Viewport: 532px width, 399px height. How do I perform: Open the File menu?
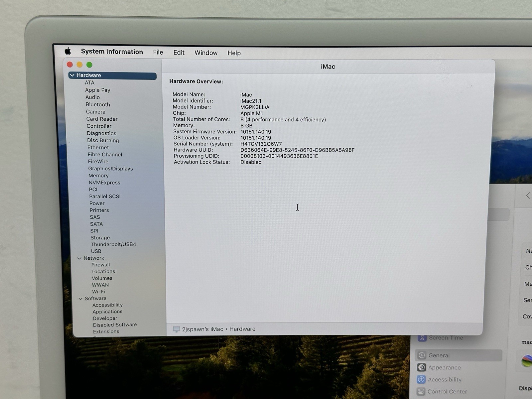[158, 52]
